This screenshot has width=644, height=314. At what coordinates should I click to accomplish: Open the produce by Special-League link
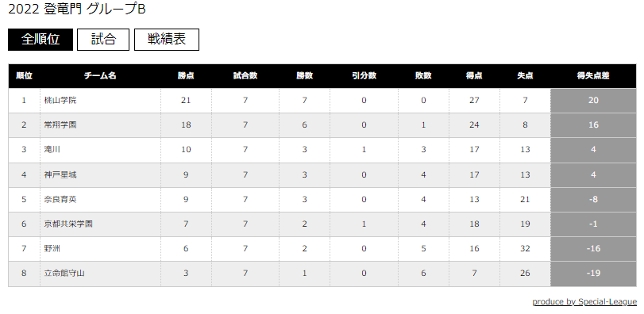tap(584, 301)
